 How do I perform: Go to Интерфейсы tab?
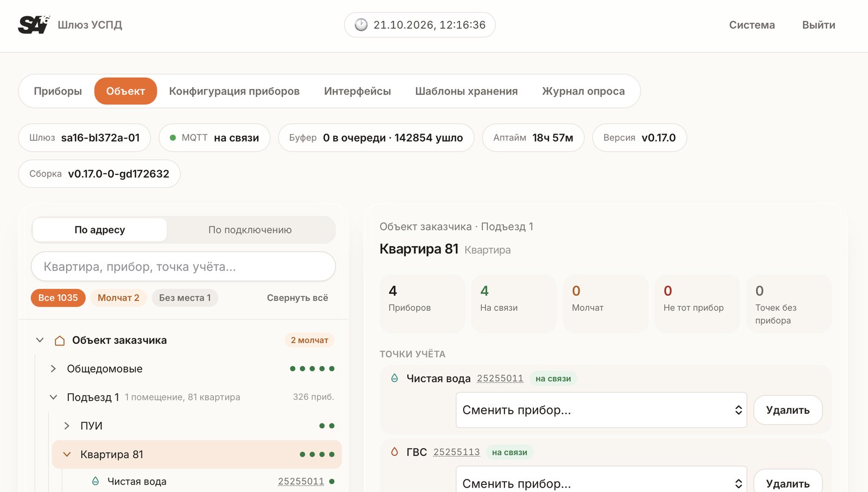tap(358, 91)
